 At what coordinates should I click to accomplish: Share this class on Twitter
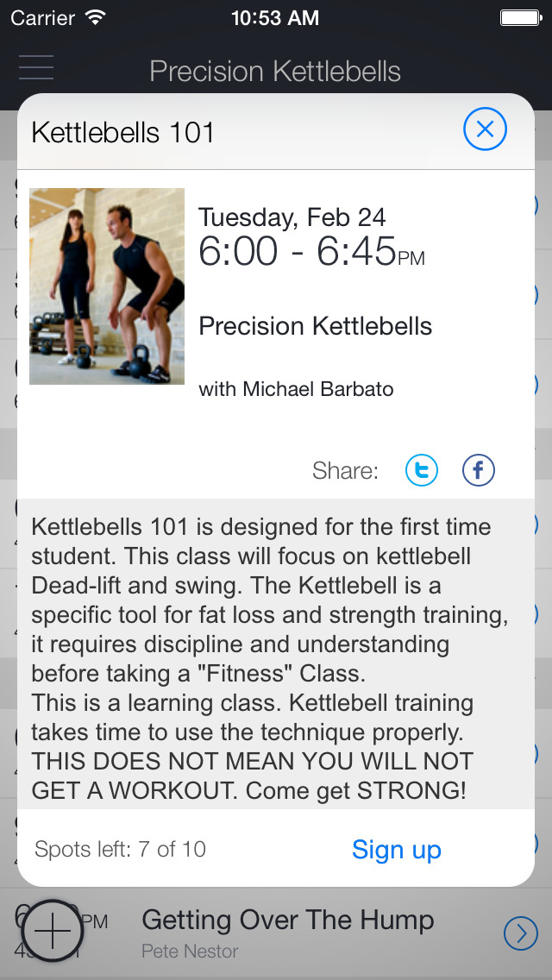click(422, 470)
